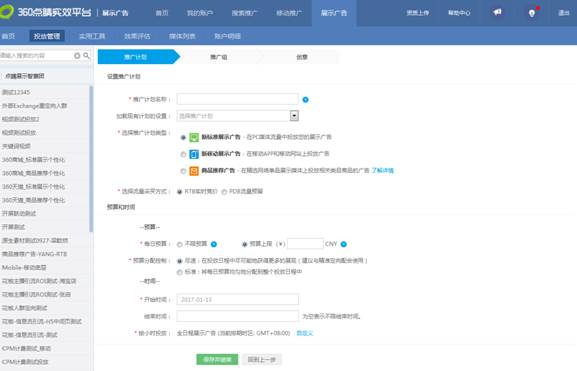Click the sidebar list vertical scrollbar
This screenshot has width=577, height=371.
pos(91,158)
